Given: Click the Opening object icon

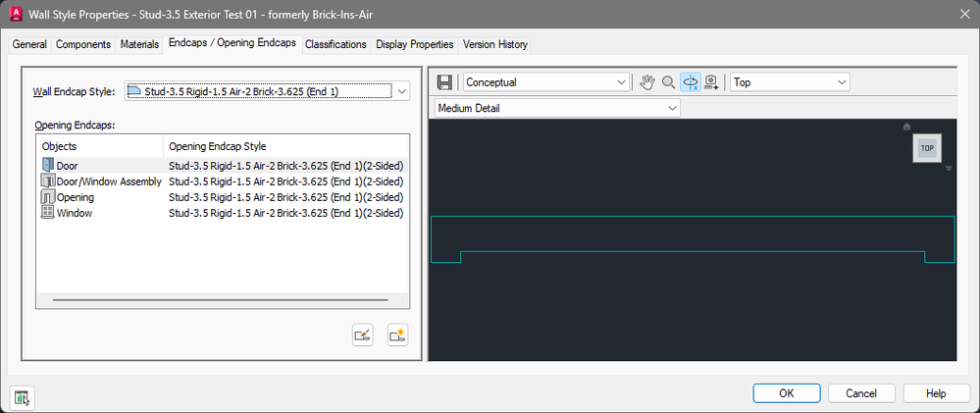Looking at the screenshot, I should (x=48, y=197).
